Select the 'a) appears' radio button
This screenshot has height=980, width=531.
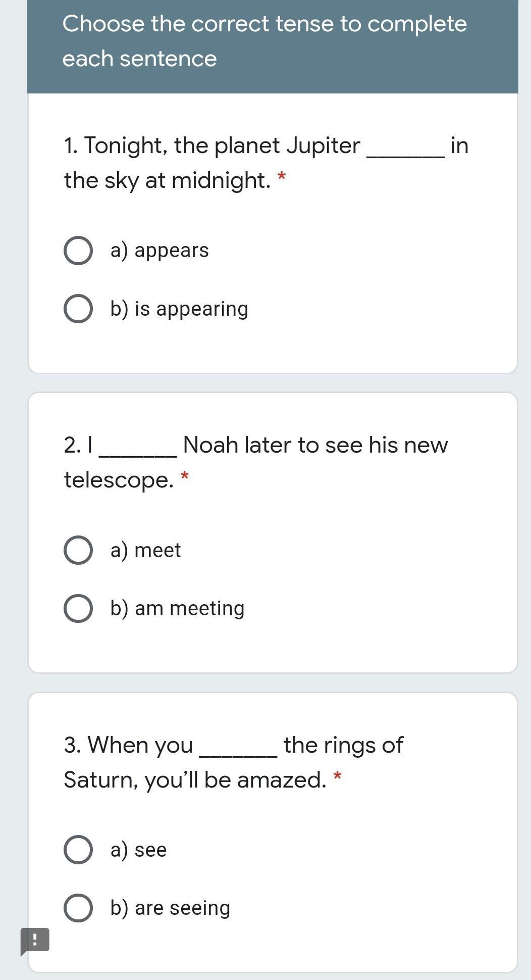click(78, 251)
